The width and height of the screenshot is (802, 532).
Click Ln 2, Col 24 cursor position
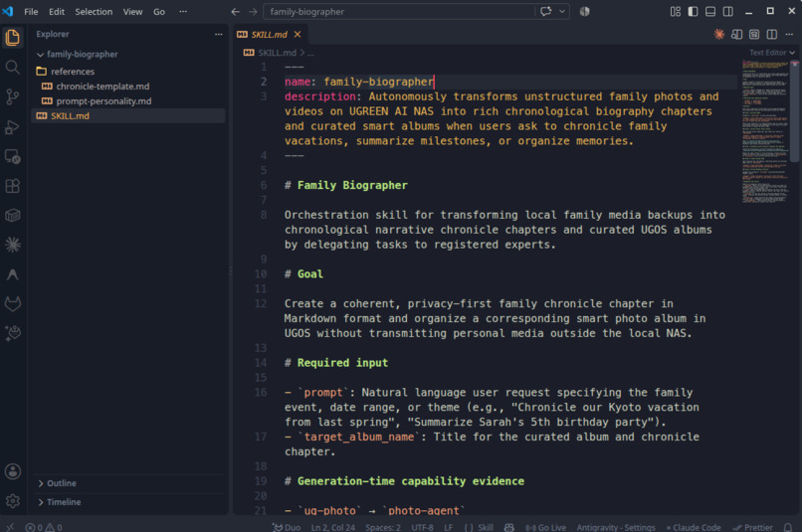pos(333,527)
